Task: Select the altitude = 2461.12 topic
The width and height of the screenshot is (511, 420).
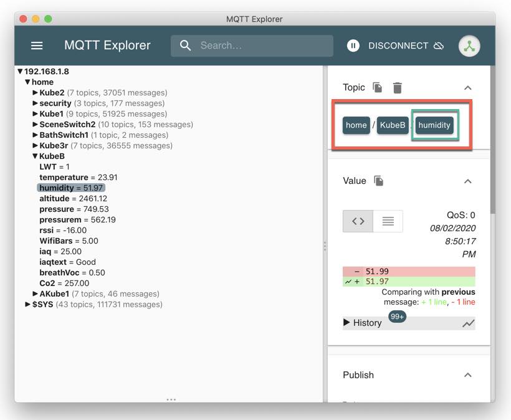Action: pyautogui.click(x=73, y=198)
